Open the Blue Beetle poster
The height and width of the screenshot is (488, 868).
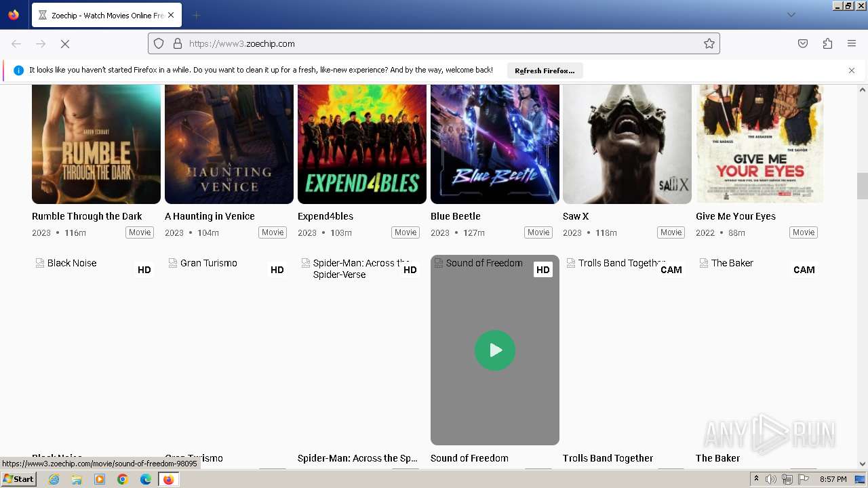pos(495,144)
